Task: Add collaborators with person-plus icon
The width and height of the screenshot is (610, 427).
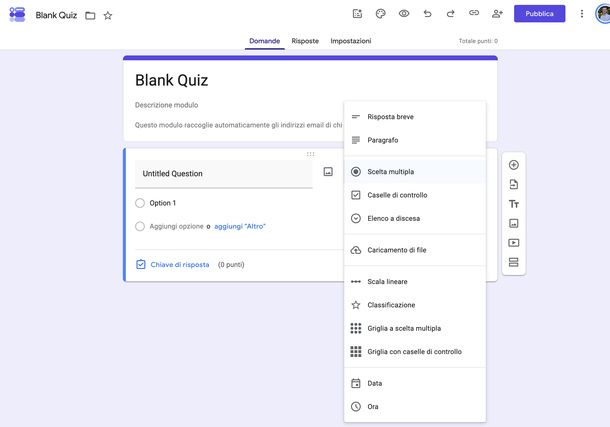Action: pyautogui.click(x=497, y=14)
